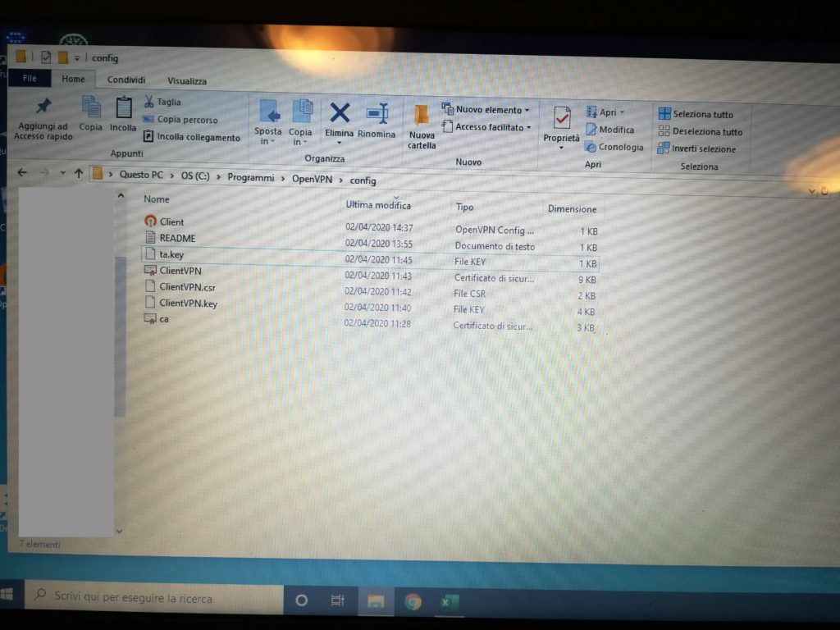The height and width of the screenshot is (630, 840).
Task: Click the navigation pane vertical scrollbar
Action: 121,336
